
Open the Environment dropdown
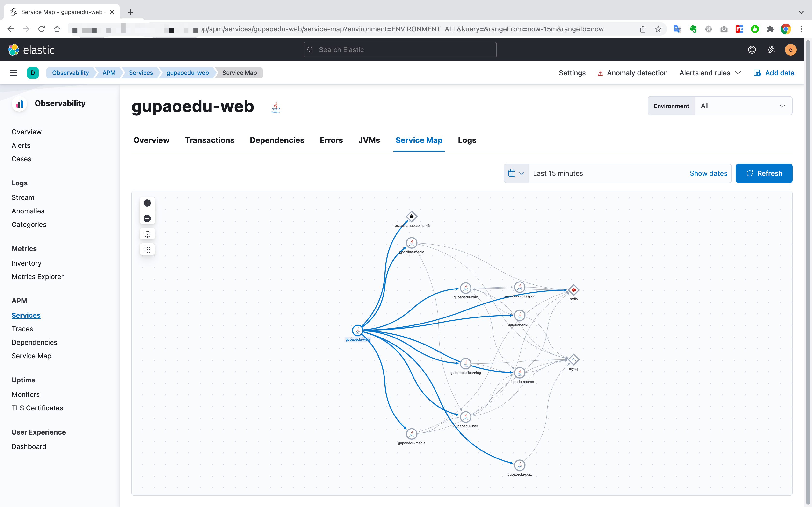pyautogui.click(x=742, y=106)
